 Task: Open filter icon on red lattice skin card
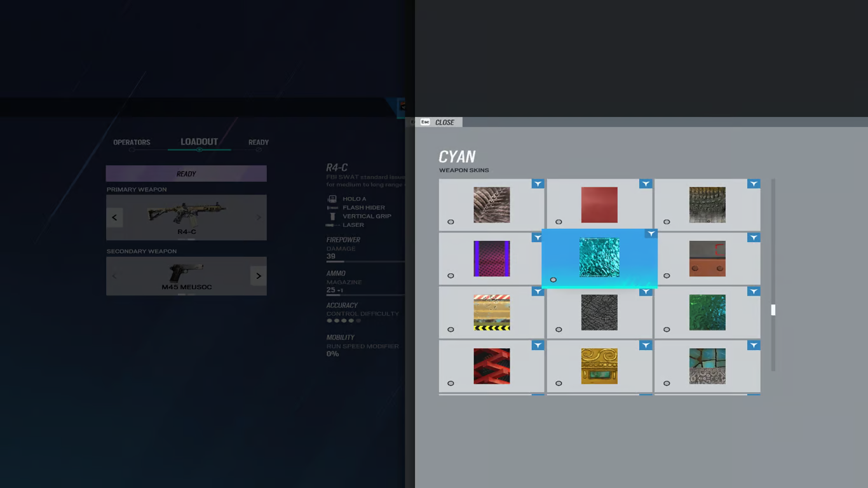click(x=538, y=345)
